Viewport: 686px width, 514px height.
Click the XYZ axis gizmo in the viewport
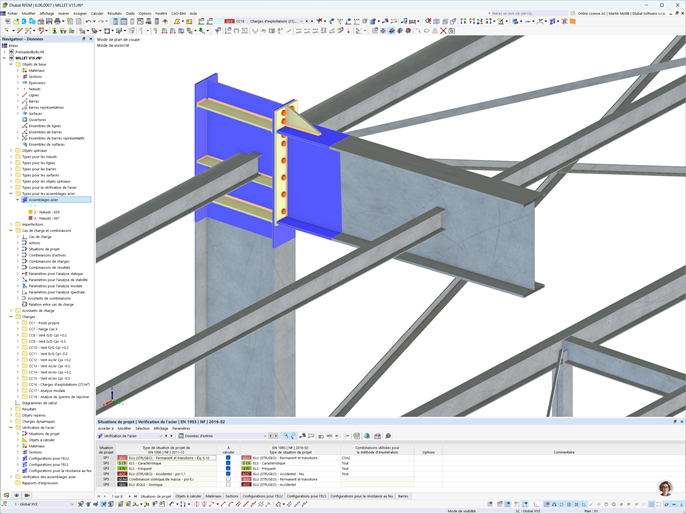112,396
